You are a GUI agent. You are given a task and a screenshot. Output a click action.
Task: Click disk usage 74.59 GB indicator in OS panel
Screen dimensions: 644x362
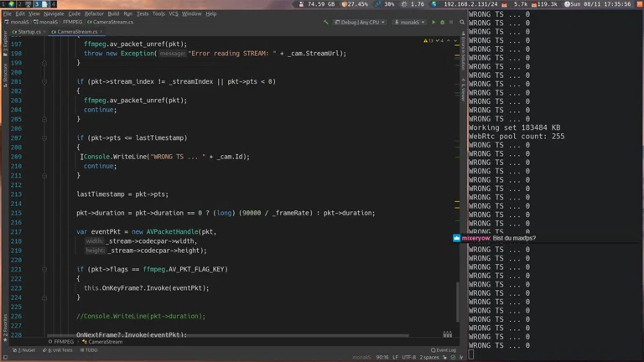(x=317, y=4)
